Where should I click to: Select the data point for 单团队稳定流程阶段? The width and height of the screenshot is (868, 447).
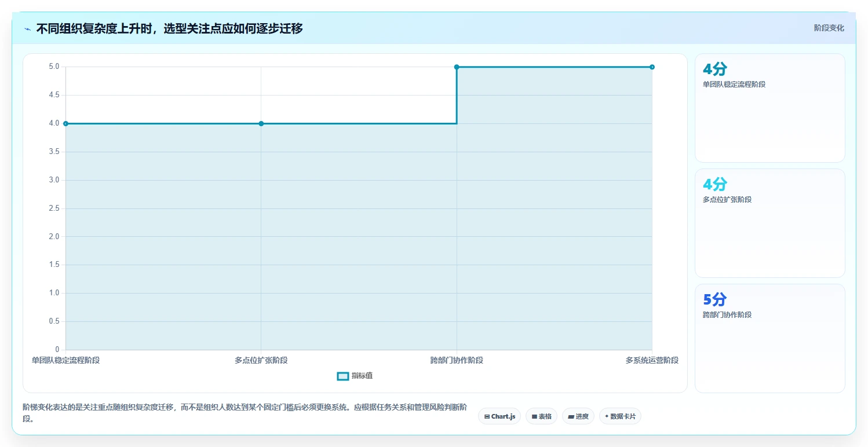(65, 123)
